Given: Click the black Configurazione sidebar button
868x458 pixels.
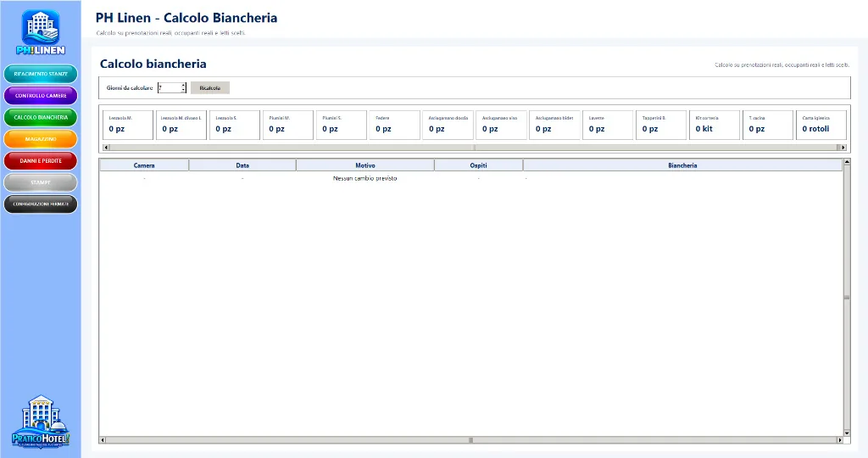Looking at the screenshot, I should 41,204.
